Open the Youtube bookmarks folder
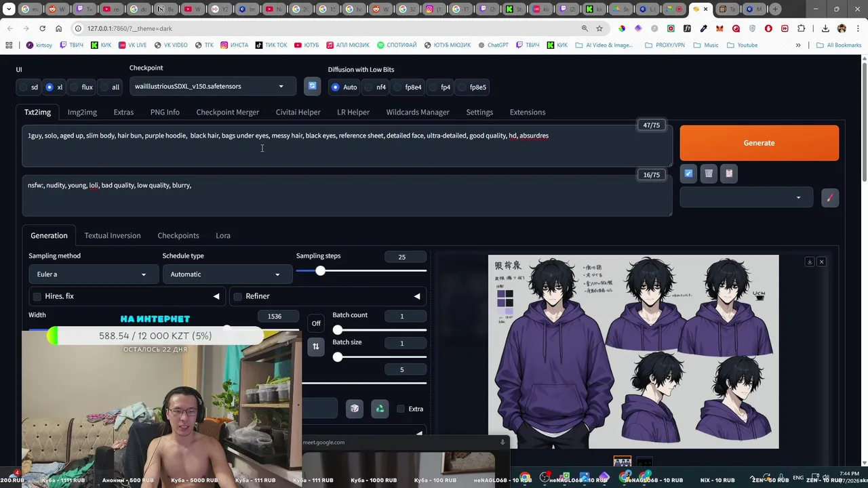The width and height of the screenshot is (868, 488). coord(742,45)
